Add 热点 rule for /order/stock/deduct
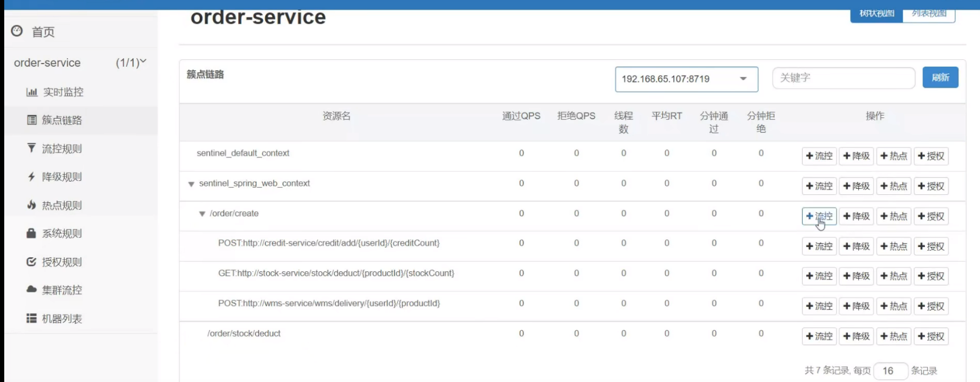The height and width of the screenshot is (382, 980). tap(893, 337)
